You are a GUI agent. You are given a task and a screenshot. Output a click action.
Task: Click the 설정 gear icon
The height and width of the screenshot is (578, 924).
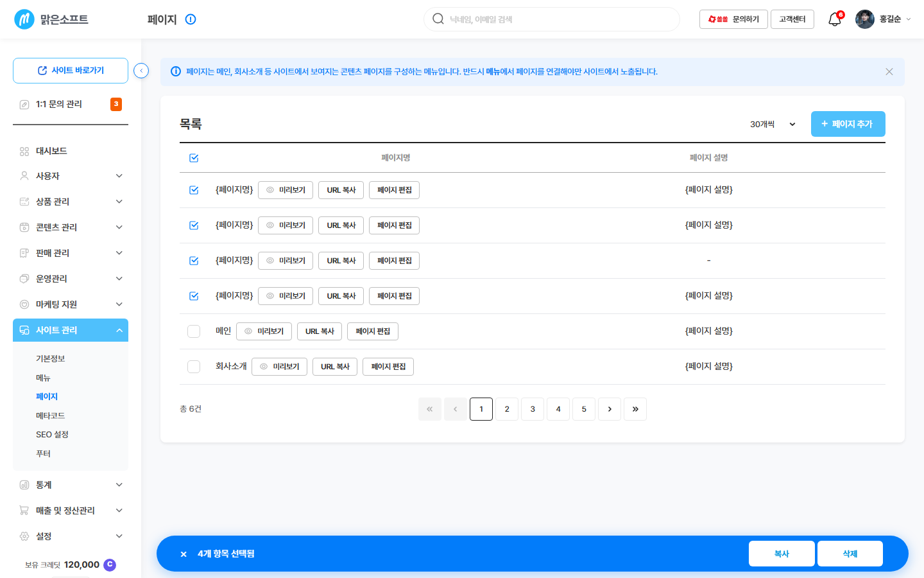click(x=24, y=536)
